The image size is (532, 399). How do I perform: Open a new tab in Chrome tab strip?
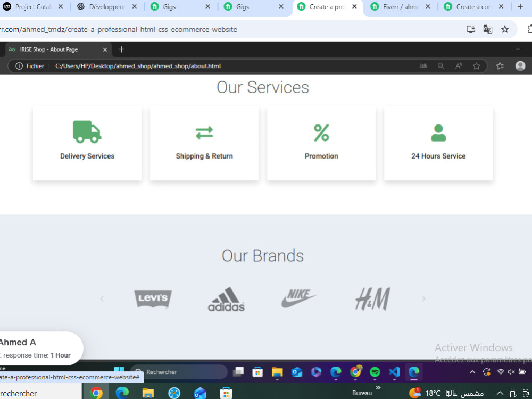coord(520,6)
